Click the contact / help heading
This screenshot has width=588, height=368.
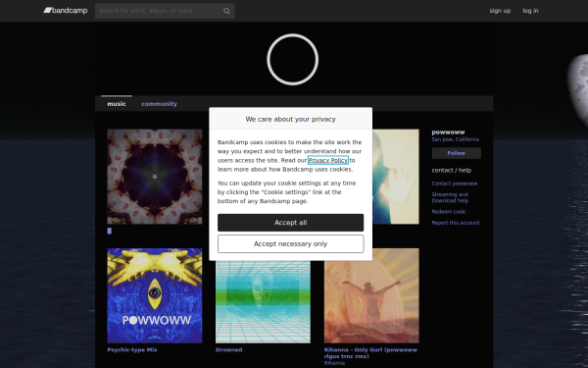coord(451,171)
